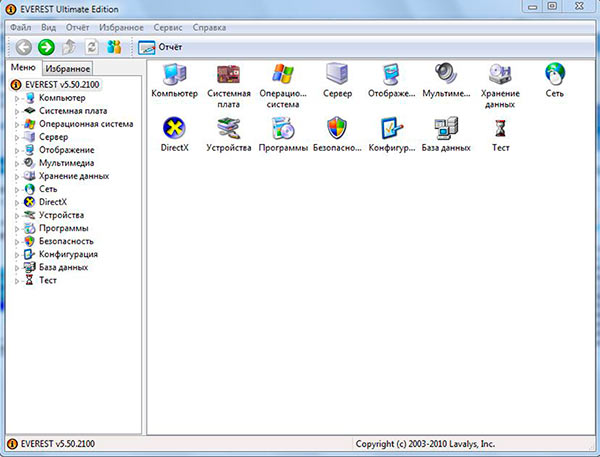Click the up-level arrow toolbar icon

point(69,47)
